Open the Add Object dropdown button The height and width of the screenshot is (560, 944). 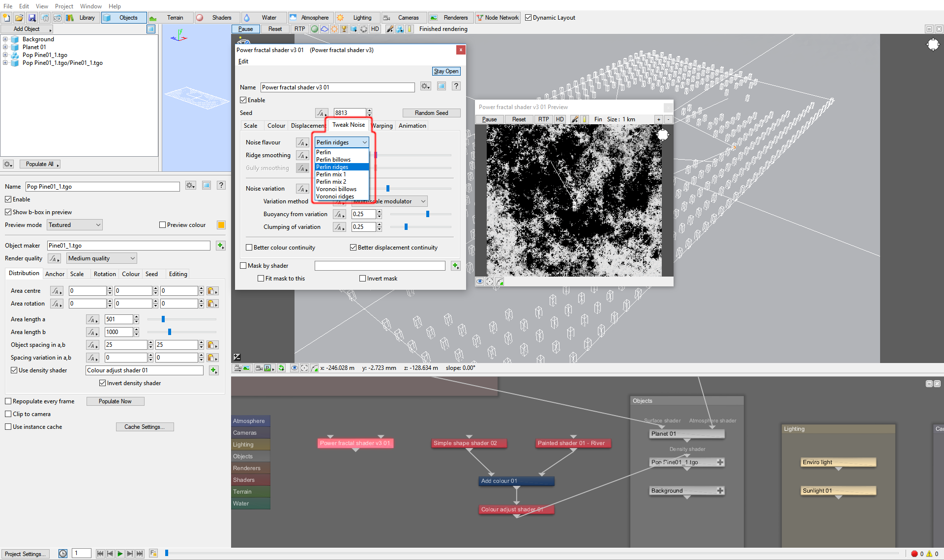point(27,29)
